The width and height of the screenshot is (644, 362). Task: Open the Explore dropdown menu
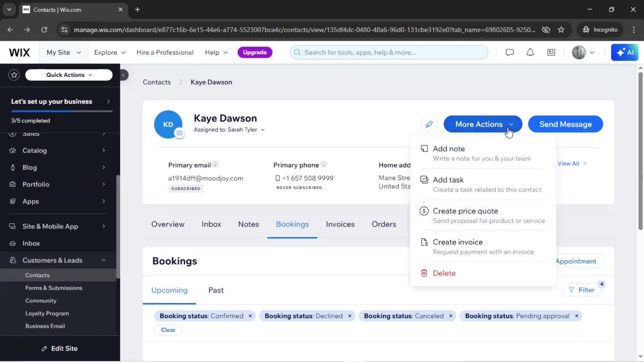(110, 53)
